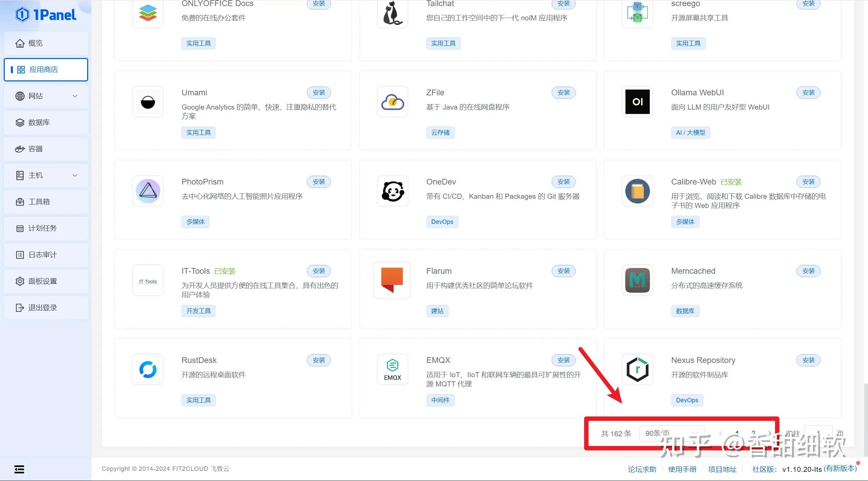Click the Umami app icon
Screen dimensions: 868x481
(148, 102)
